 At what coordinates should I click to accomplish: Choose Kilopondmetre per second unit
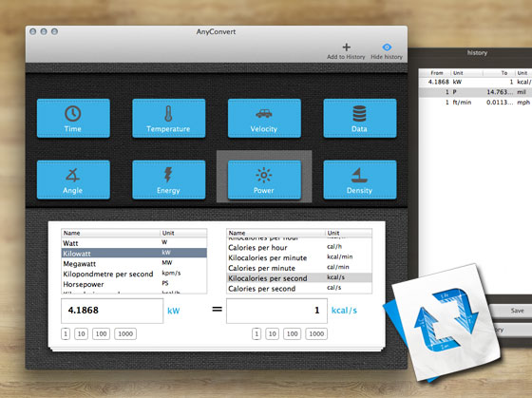click(134, 274)
